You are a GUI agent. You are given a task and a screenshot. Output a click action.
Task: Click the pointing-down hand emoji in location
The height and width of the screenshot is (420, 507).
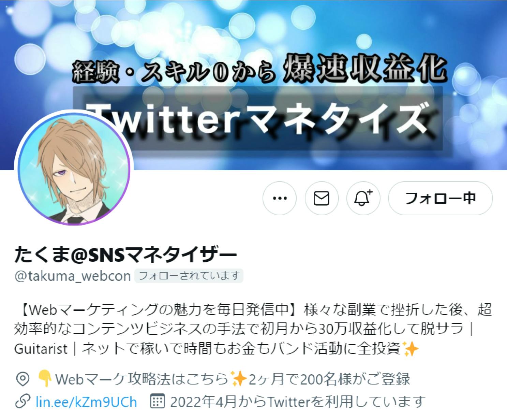[x=45, y=379]
